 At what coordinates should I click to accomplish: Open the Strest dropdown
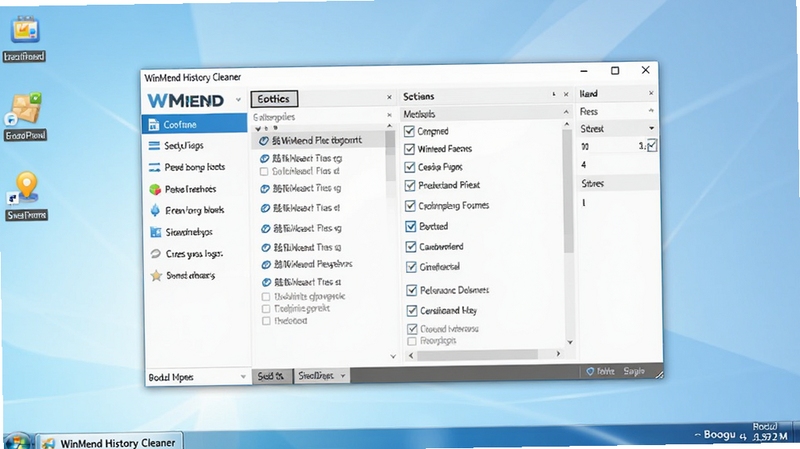(x=617, y=129)
